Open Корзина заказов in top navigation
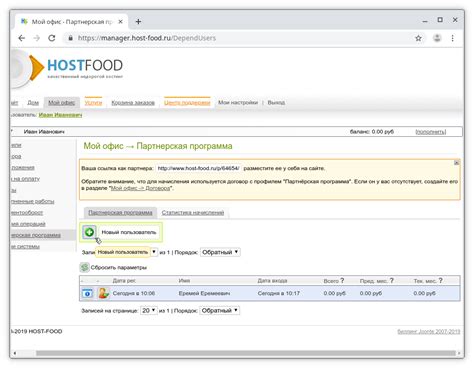 tap(133, 103)
